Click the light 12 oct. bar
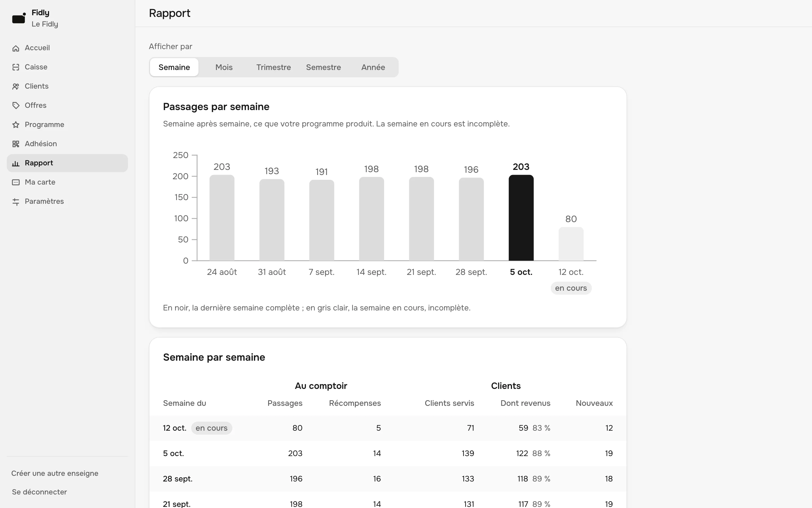The height and width of the screenshot is (508, 812). (x=571, y=244)
